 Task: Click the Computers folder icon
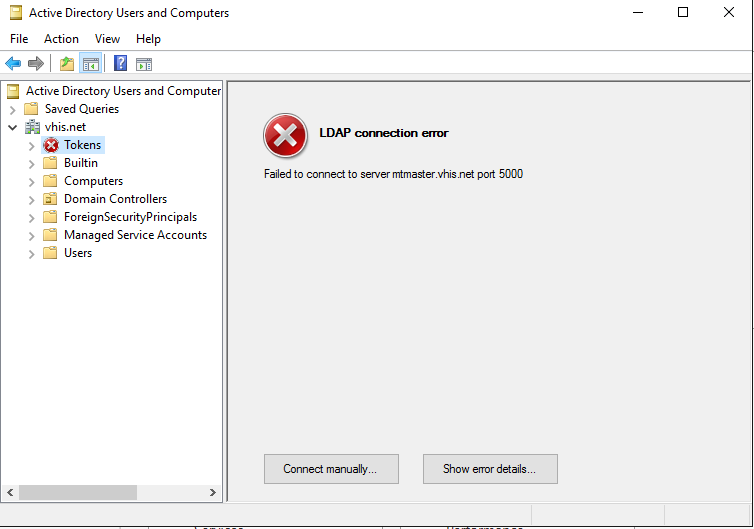[50, 181]
